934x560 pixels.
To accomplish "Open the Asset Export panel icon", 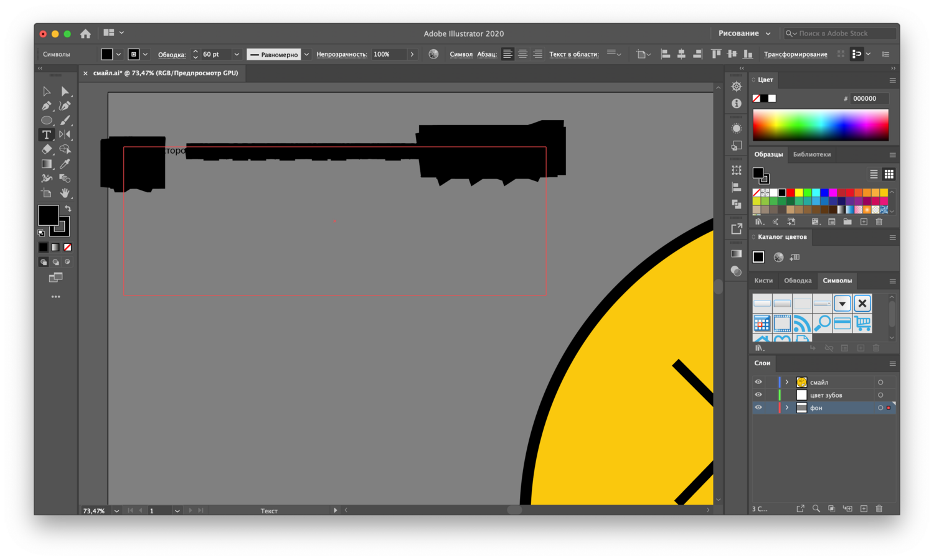I will point(737,228).
